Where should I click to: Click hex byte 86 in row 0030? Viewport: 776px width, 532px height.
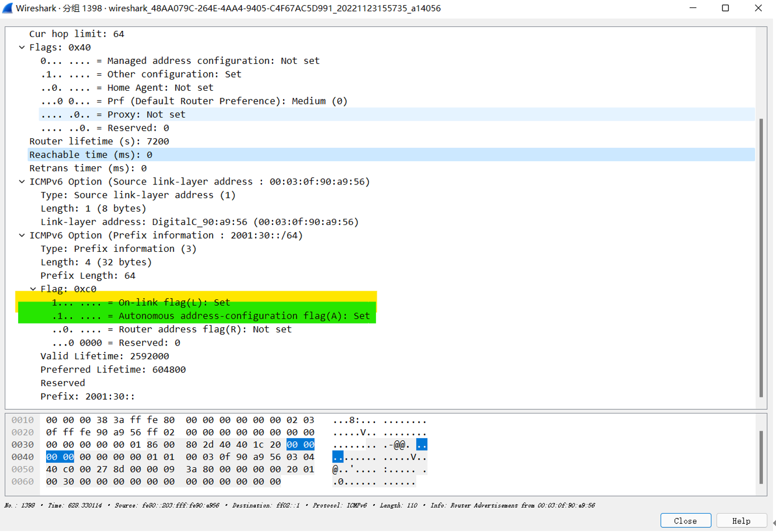point(152,444)
